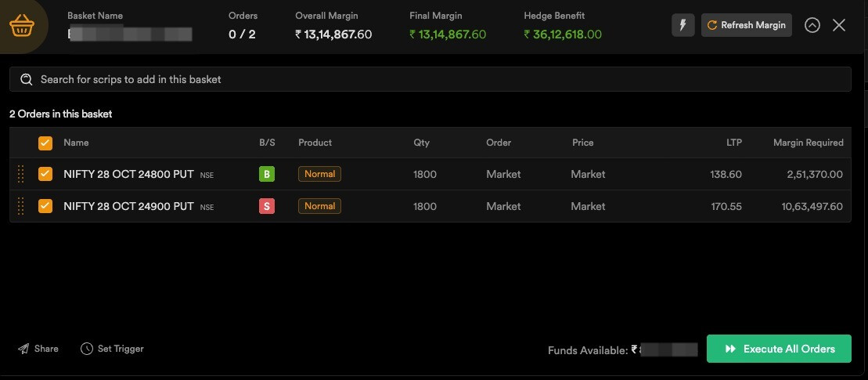Click the magnifier search icon
Viewport: 868px width, 380px height.
point(27,79)
